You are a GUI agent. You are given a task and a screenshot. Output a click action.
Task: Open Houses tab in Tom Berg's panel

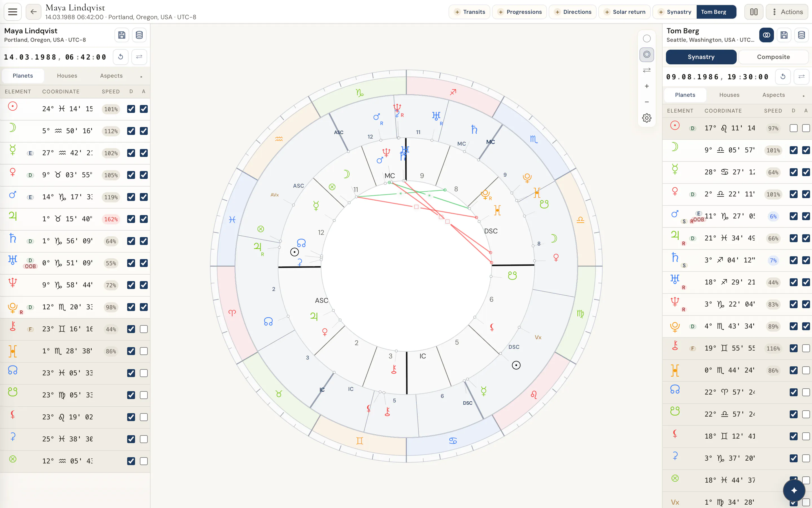729,95
